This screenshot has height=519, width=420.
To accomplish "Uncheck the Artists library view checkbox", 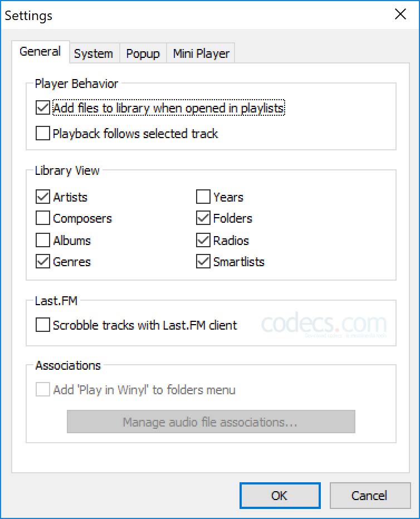I will coord(43,197).
